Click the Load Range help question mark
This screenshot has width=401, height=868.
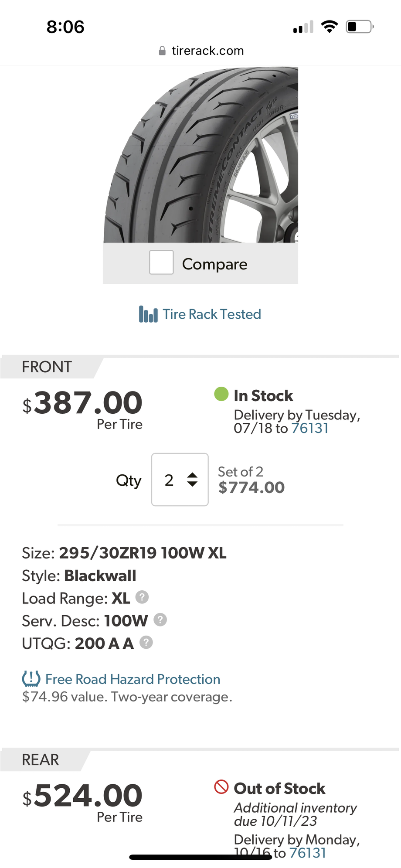[142, 597]
